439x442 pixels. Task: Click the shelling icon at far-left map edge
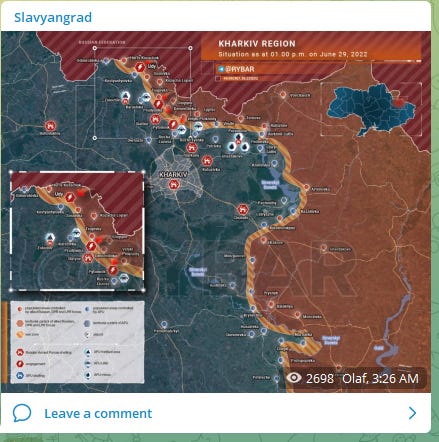pos(50,126)
